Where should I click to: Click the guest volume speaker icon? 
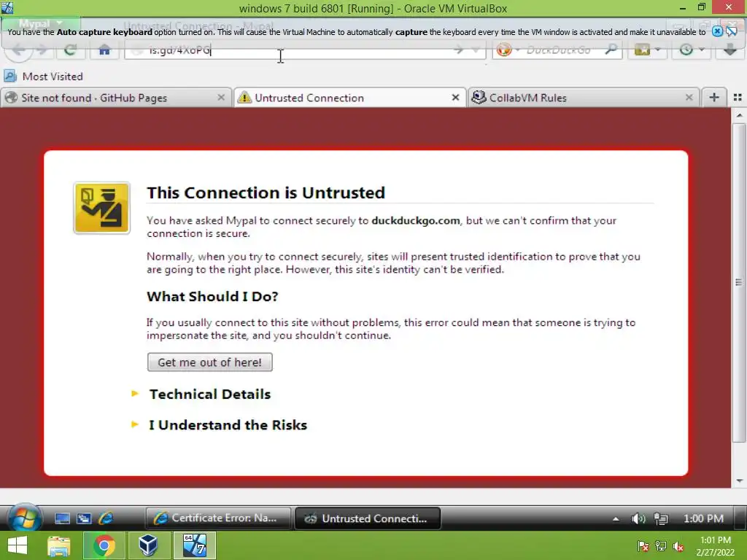(638, 518)
